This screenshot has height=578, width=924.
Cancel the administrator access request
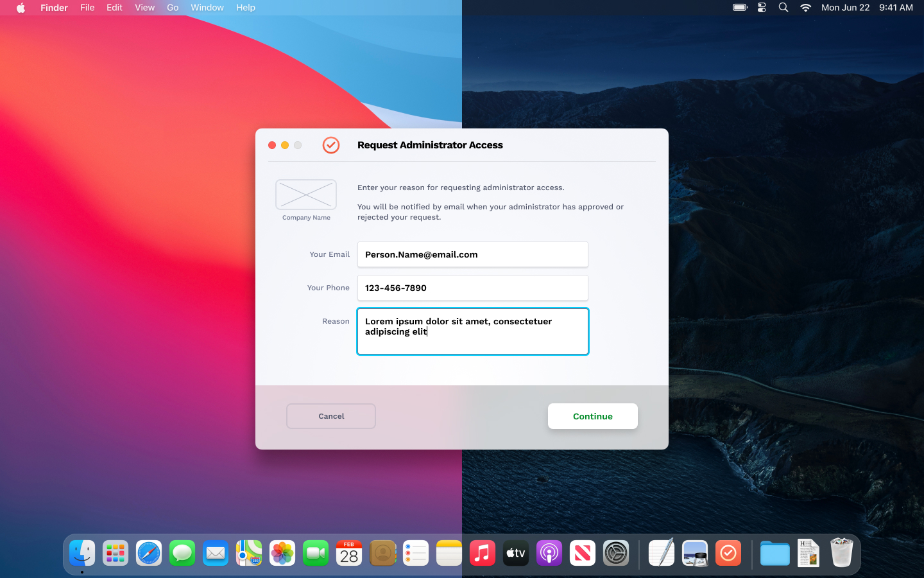pos(331,416)
